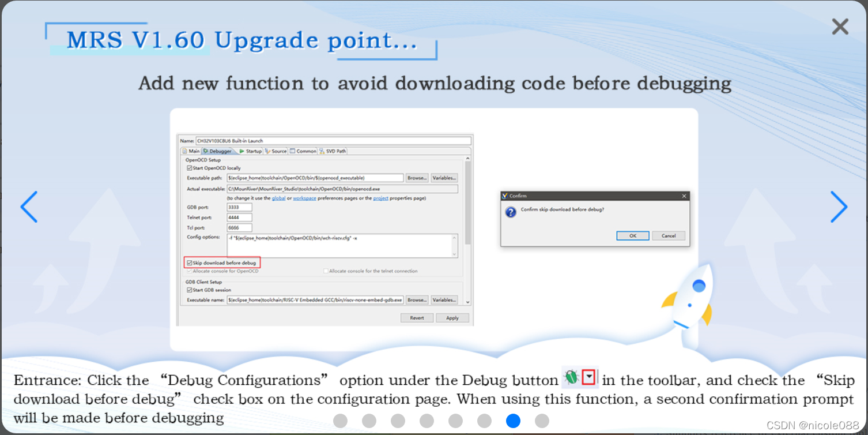Click the "MRS V1.60 Upgrade point..." heading

click(241, 40)
